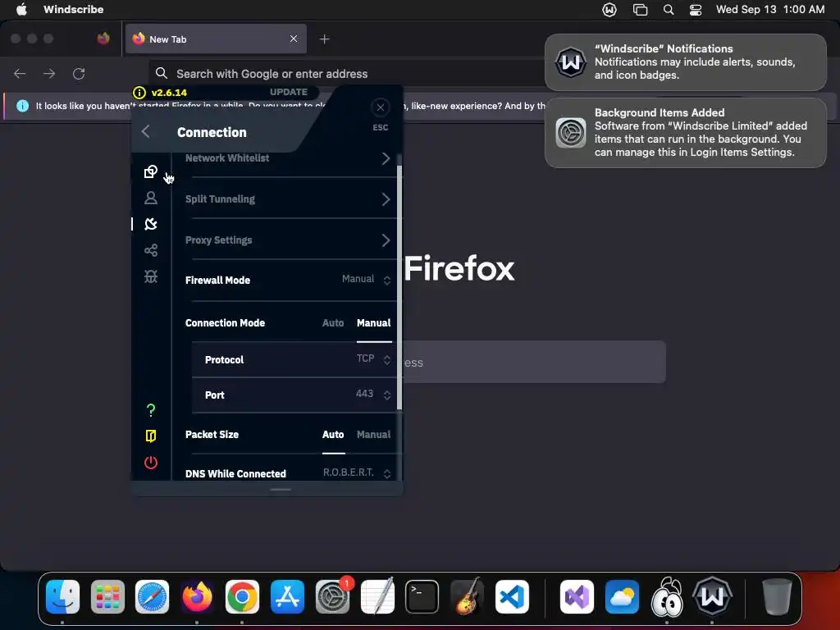Go back using the Connection back arrow
The image size is (840, 630).
tap(146, 132)
